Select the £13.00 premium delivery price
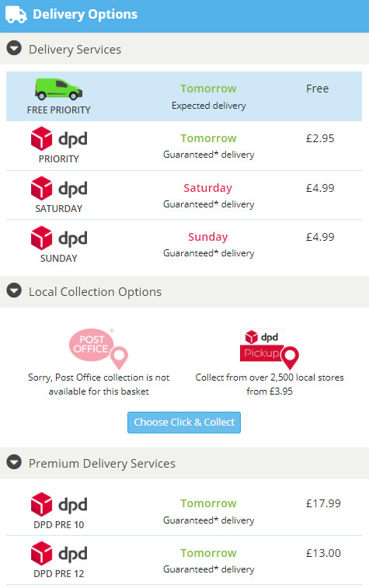369x588 pixels. (323, 553)
